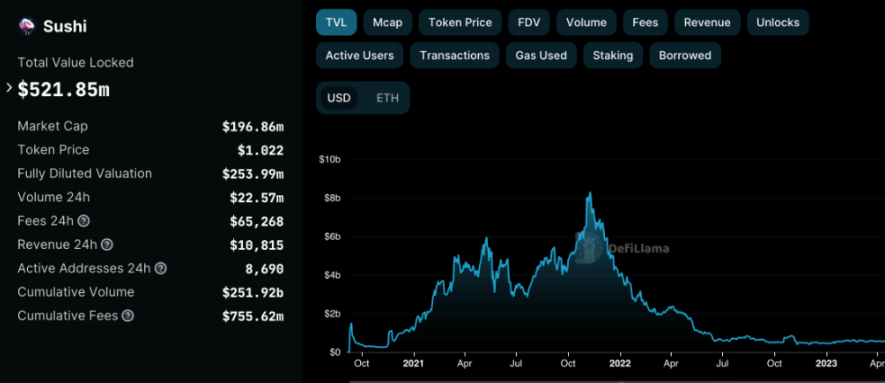Image resolution: width=885 pixels, height=383 pixels.
Task: Enable the Gas Used chart metric
Action: 541,55
